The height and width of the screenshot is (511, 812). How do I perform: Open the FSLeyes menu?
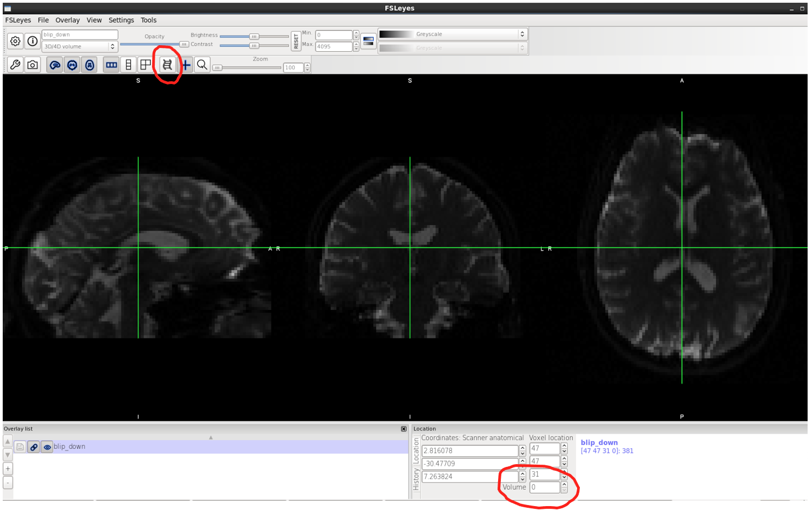[18, 20]
